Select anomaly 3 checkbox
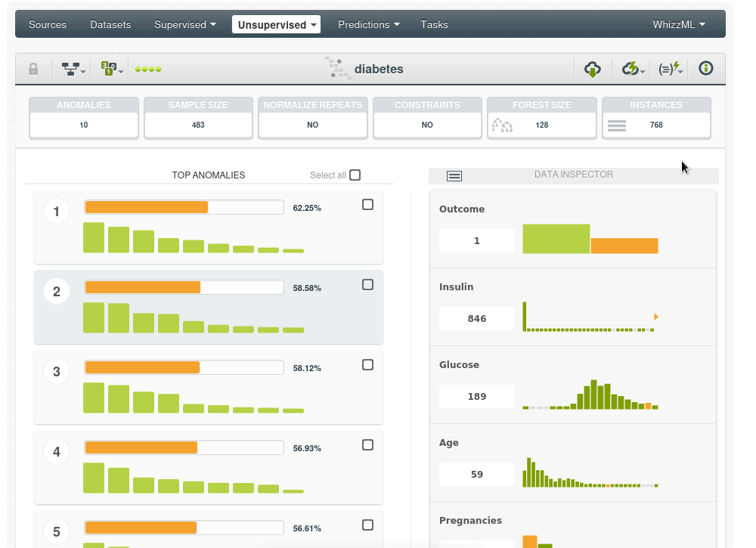Viewport: 756px width, 548px height. pos(367,365)
